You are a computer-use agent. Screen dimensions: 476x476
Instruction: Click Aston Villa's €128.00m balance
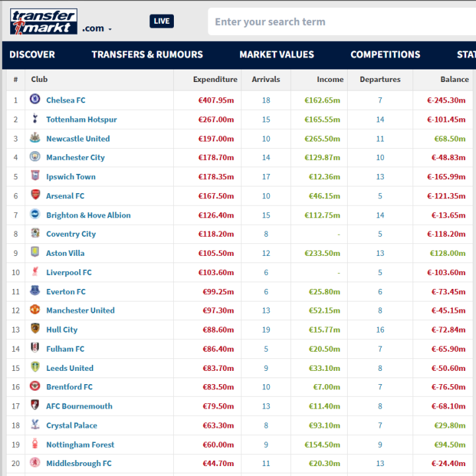coord(448,253)
